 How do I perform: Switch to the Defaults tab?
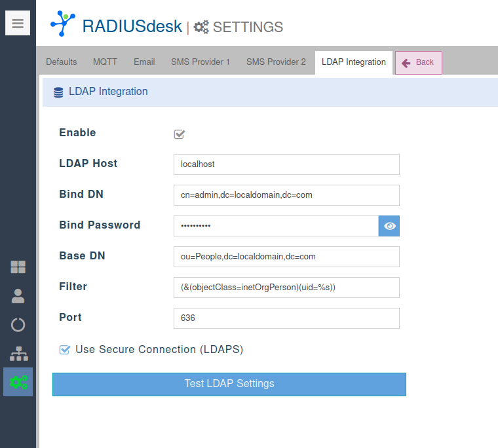(x=62, y=62)
